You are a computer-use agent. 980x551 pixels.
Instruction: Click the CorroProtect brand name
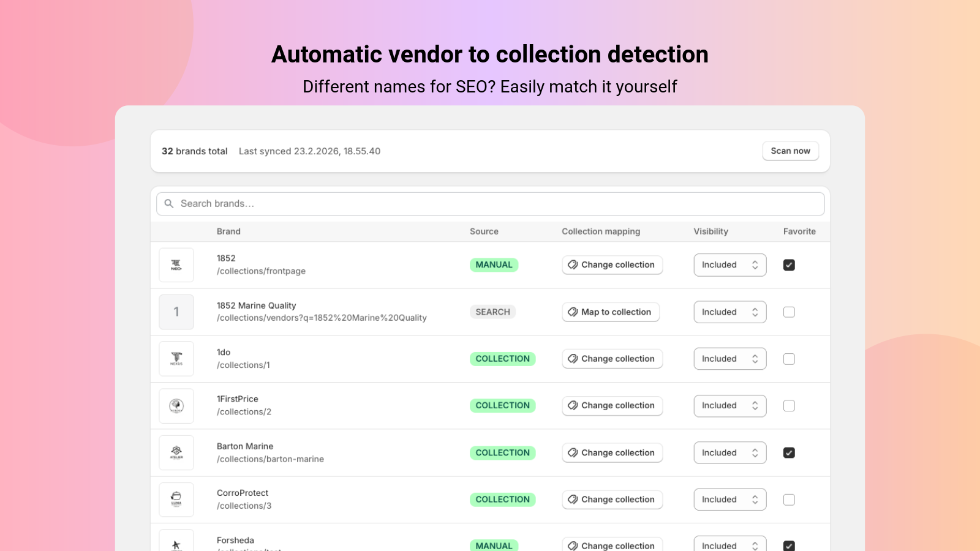click(243, 493)
